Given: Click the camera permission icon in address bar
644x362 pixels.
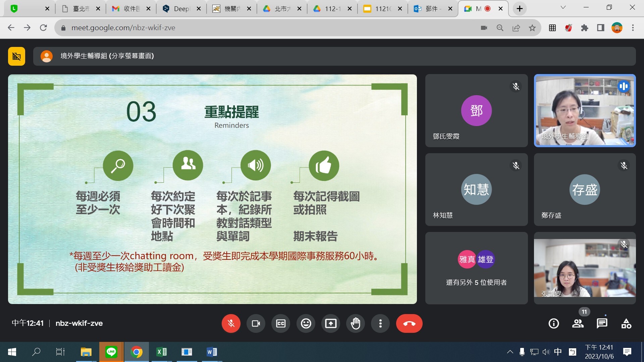Looking at the screenshot, I should point(484,28).
